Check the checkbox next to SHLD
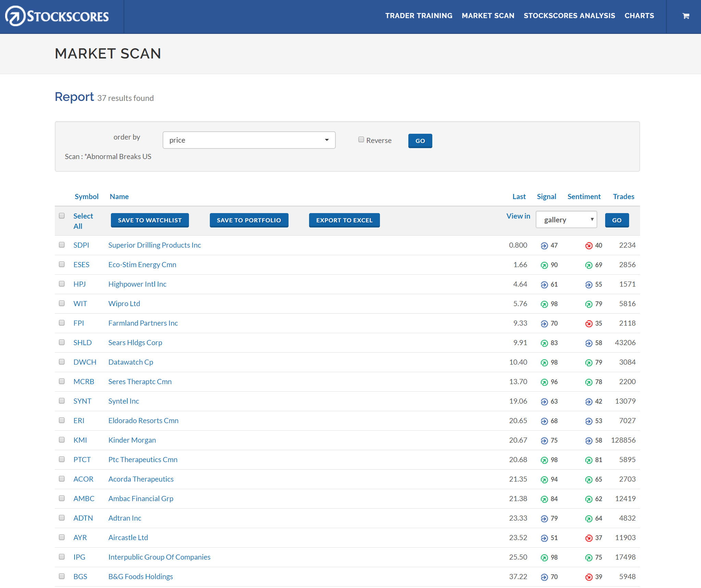Screen dimensions: 701x588 (62, 342)
